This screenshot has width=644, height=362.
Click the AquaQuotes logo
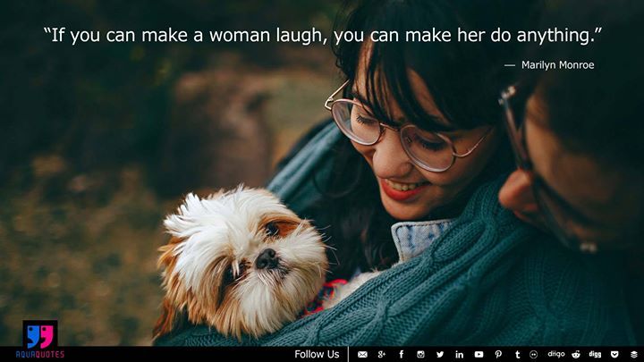(40, 340)
